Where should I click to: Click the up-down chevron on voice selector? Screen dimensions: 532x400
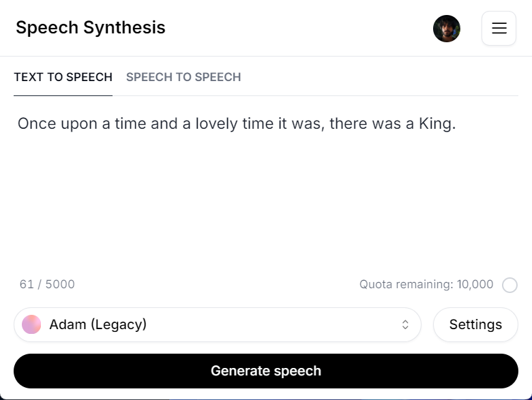tap(405, 324)
